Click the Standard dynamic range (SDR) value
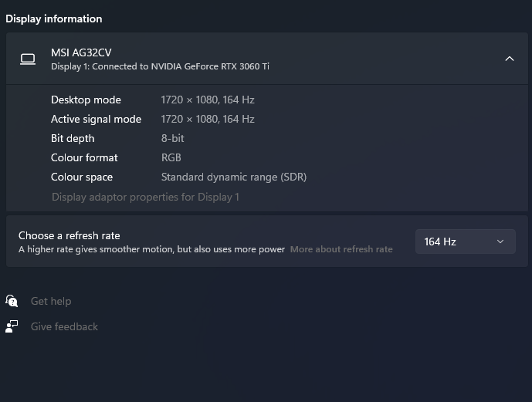Viewport: 532px width, 402px height. coord(233,177)
